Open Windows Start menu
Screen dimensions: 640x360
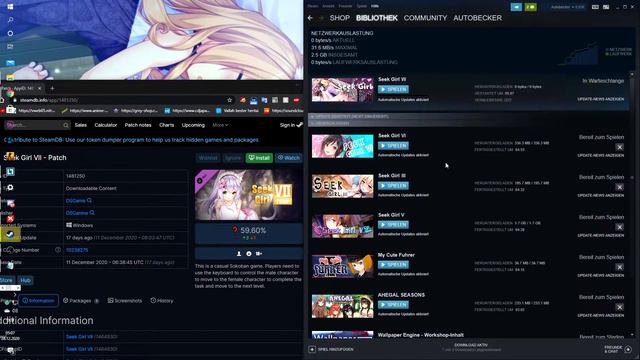click(10, 7)
